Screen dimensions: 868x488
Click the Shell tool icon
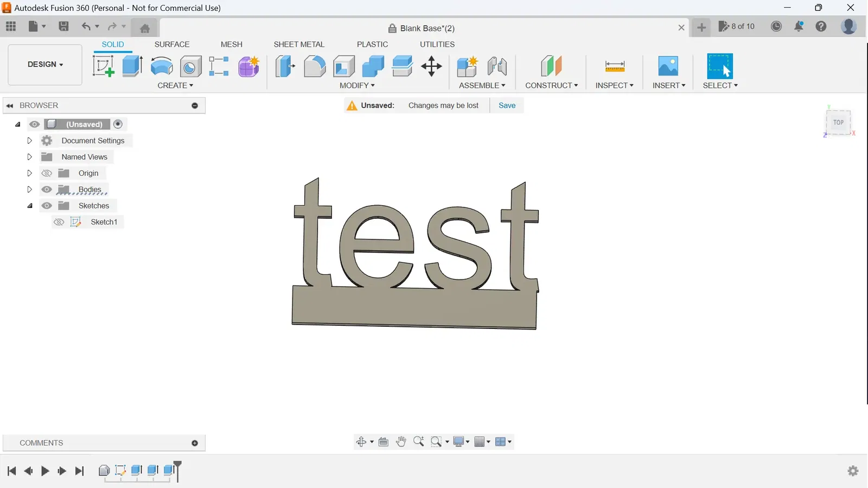pyautogui.click(x=344, y=66)
